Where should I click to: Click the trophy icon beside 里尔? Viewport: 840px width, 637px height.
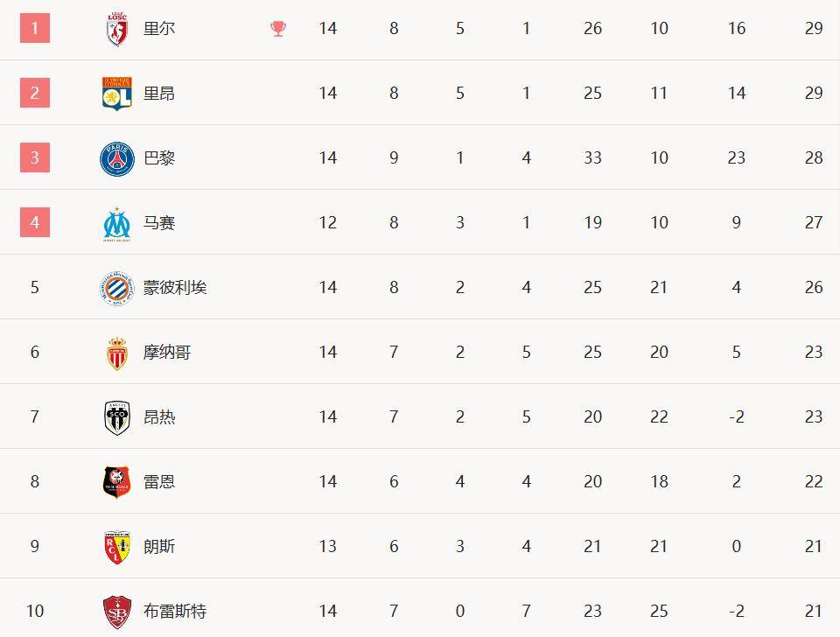(278, 28)
